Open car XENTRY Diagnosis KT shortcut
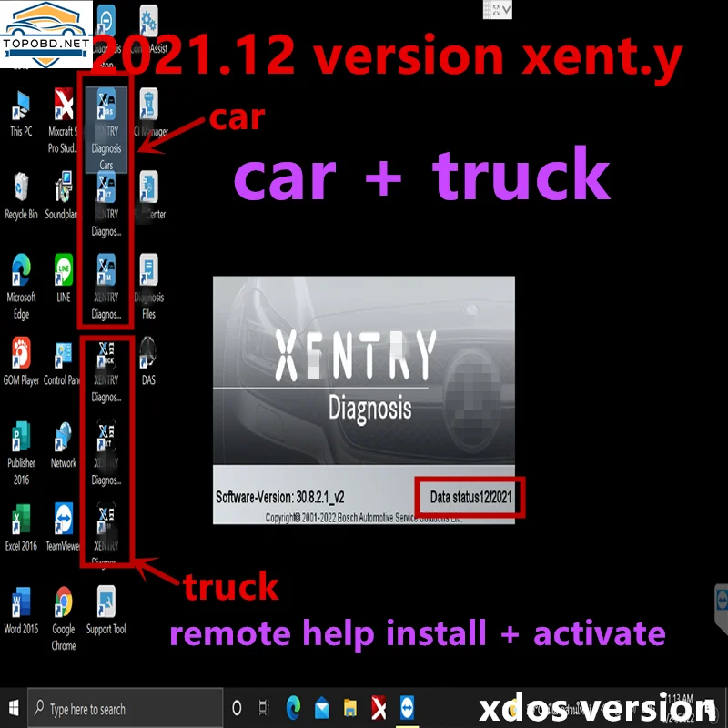 click(x=106, y=205)
